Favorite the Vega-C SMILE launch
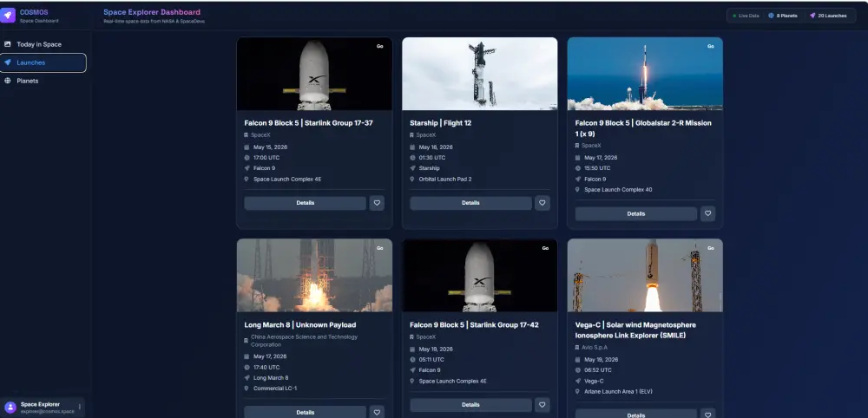 (x=708, y=415)
